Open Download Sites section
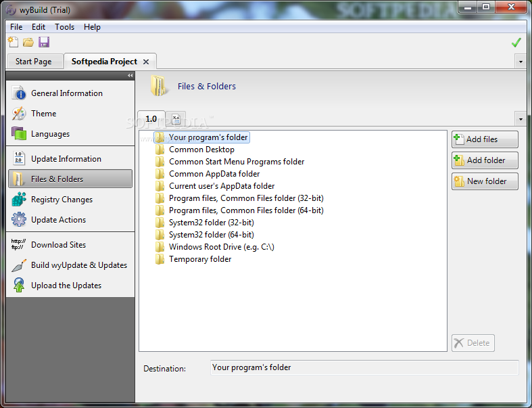 point(70,244)
